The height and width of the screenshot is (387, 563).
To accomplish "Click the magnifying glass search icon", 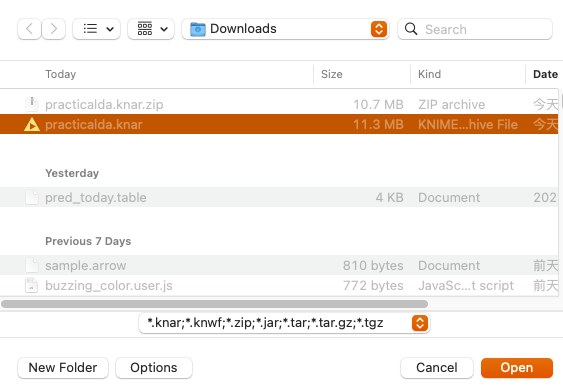I will 411,29.
